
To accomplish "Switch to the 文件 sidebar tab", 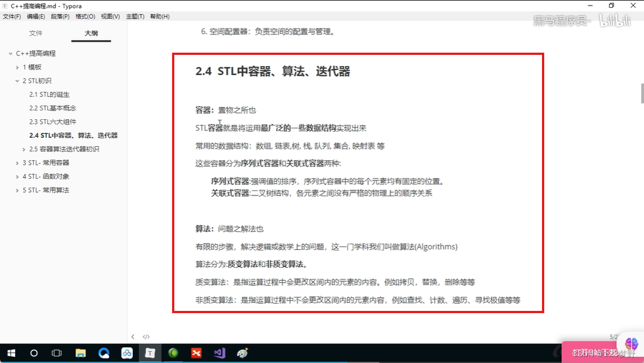I will (x=36, y=33).
